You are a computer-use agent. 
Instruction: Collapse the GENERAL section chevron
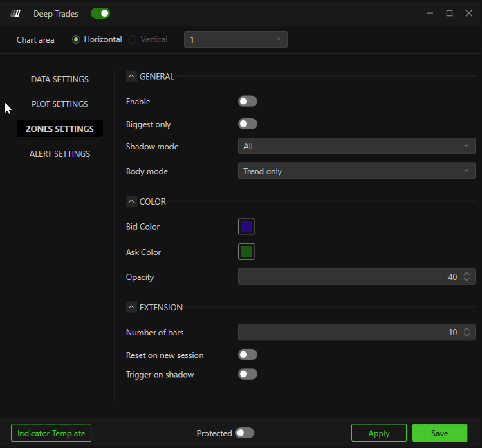click(131, 76)
